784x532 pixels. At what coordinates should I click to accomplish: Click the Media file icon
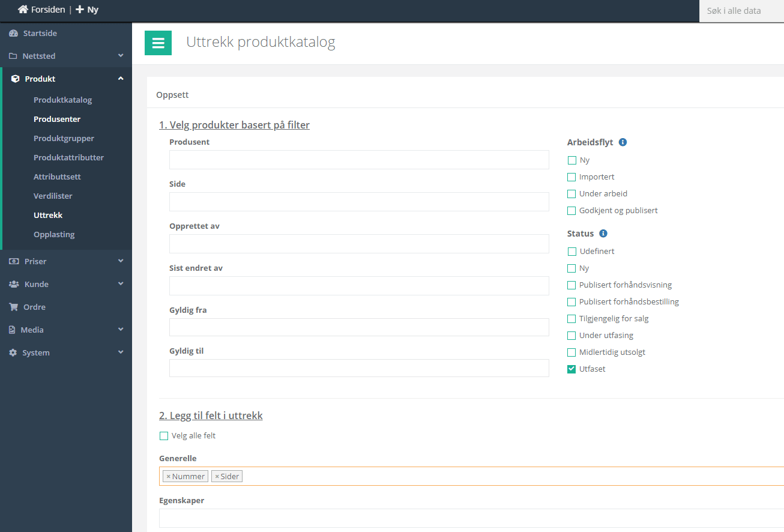point(12,330)
